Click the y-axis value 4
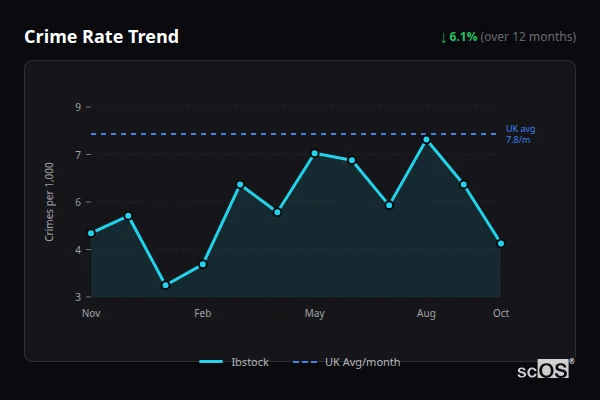This screenshot has height=400, width=600. (x=78, y=250)
